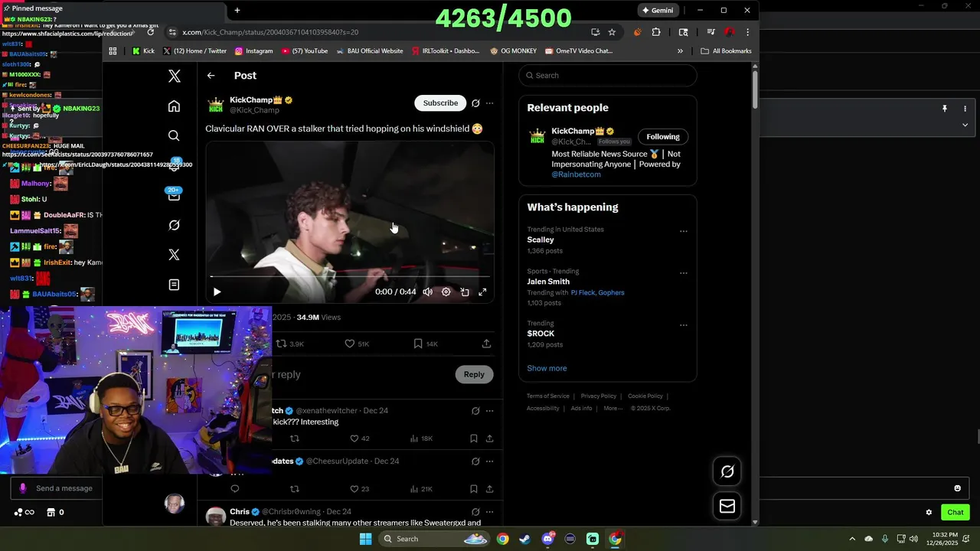Screen dimensions: 980x551
Task: Like the xenathewitcher reply with 42 likes
Action: click(x=360, y=439)
